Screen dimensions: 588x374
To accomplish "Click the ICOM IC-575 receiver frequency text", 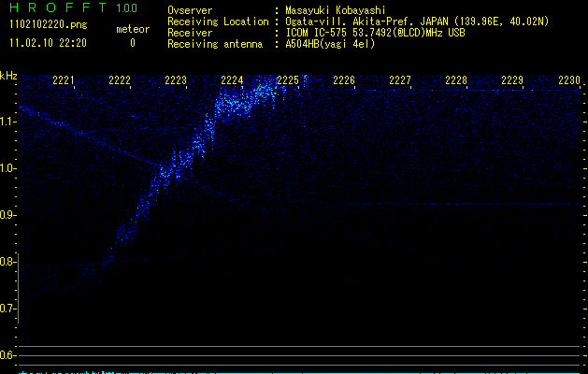I will point(375,33).
